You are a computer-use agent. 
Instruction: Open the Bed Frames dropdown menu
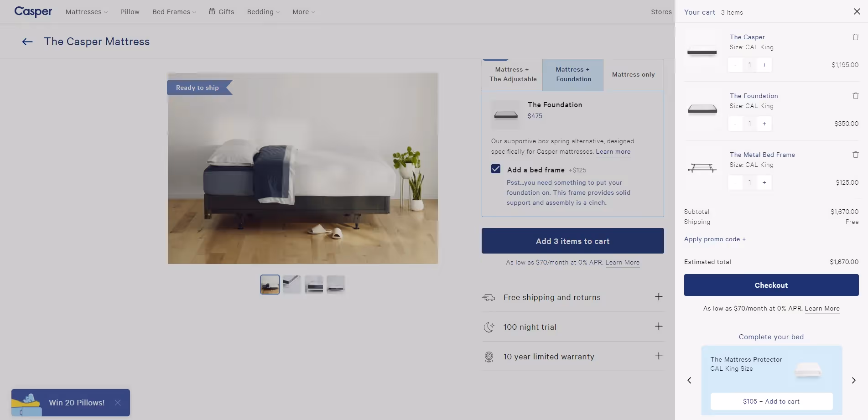pyautogui.click(x=174, y=12)
